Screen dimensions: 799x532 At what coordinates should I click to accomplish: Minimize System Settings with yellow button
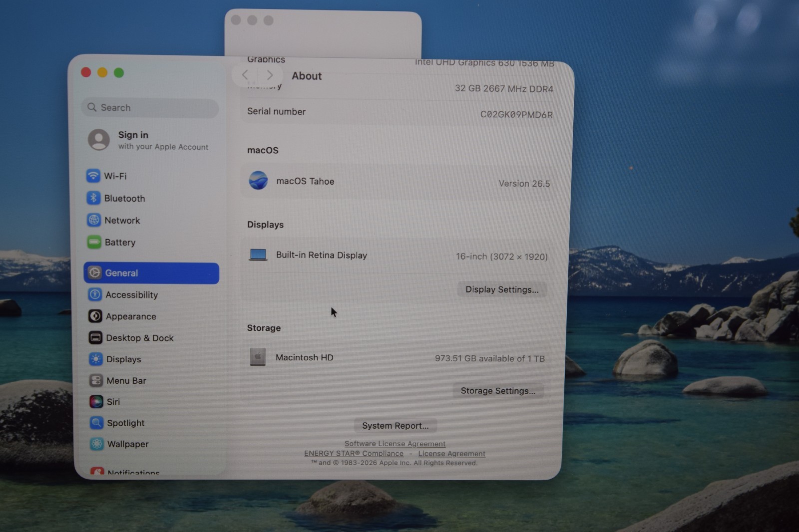click(x=102, y=72)
